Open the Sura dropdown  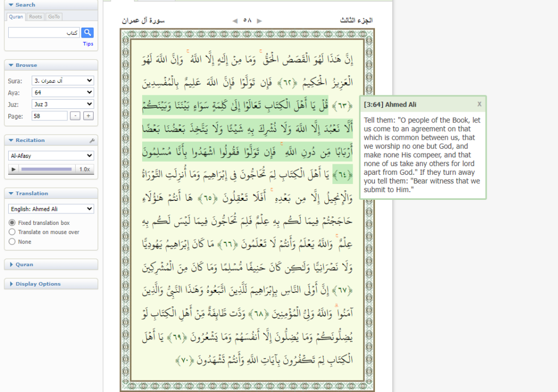[x=63, y=81]
